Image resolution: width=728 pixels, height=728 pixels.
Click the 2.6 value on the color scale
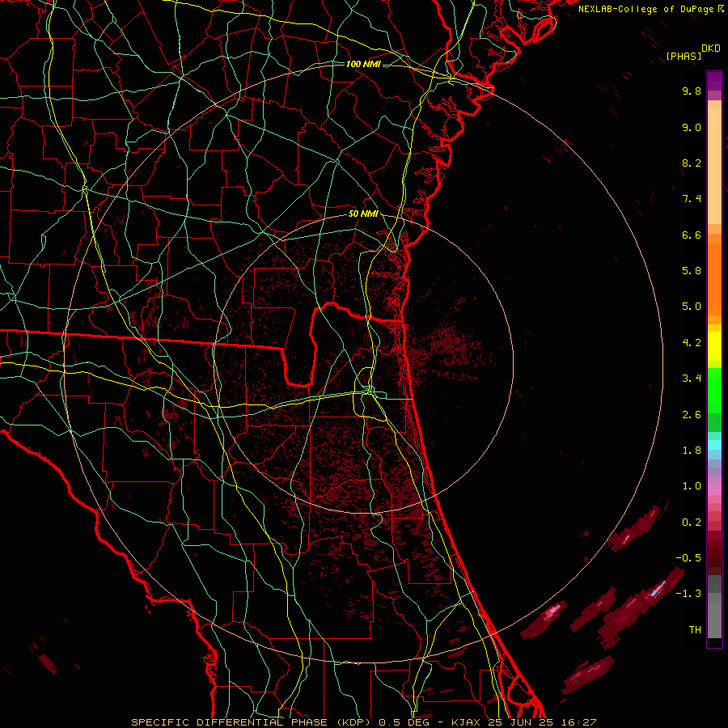pyautogui.click(x=692, y=415)
